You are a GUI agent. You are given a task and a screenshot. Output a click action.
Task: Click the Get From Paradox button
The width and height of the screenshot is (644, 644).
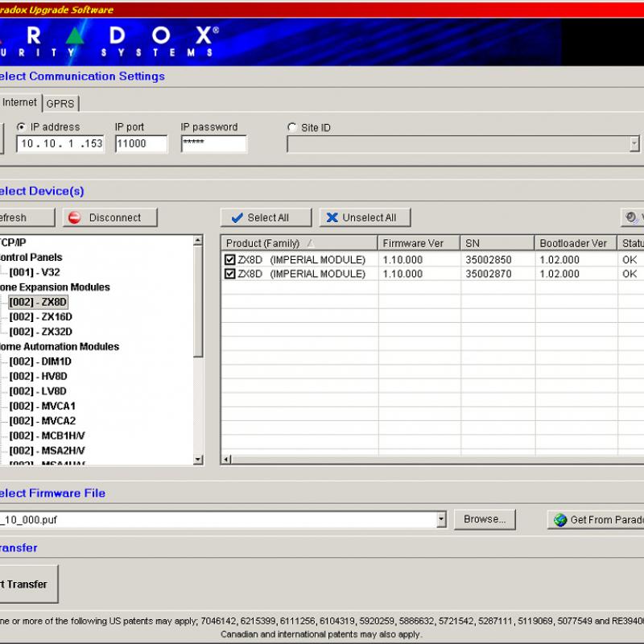pos(596,520)
